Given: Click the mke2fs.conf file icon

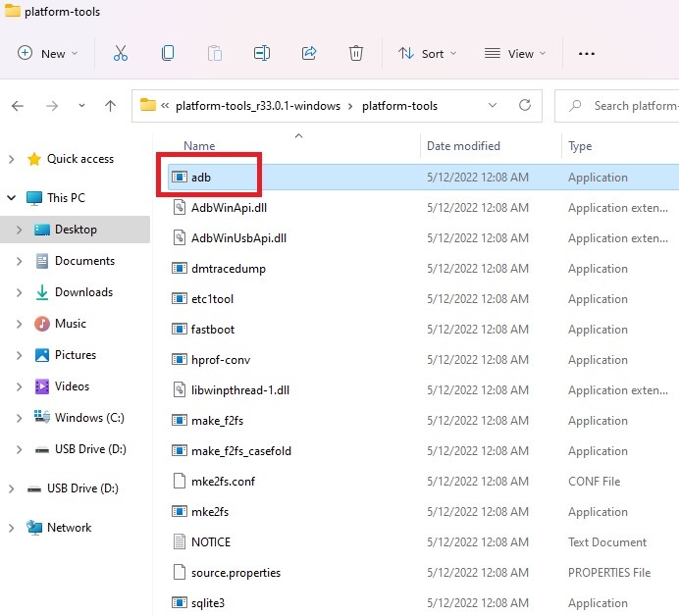Looking at the screenshot, I should click(180, 481).
